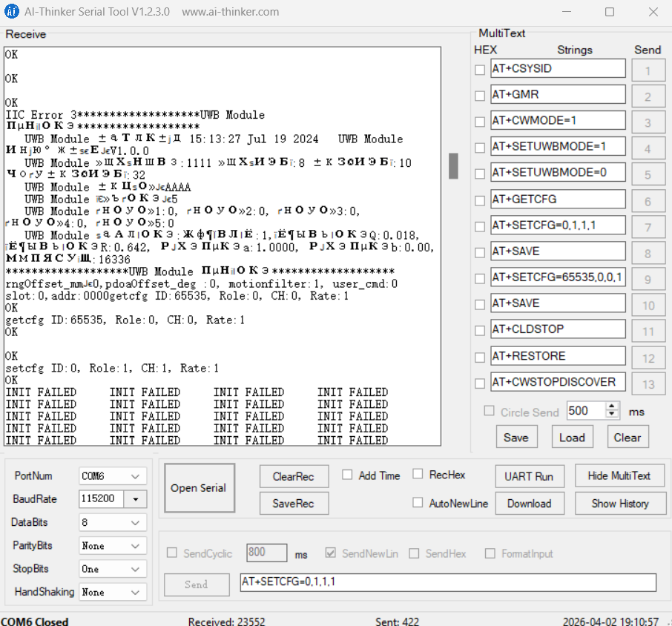Viewport: 672px width, 626px height.
Task: Enable the Add Time checkbox
Action: (x=347, y=475)
